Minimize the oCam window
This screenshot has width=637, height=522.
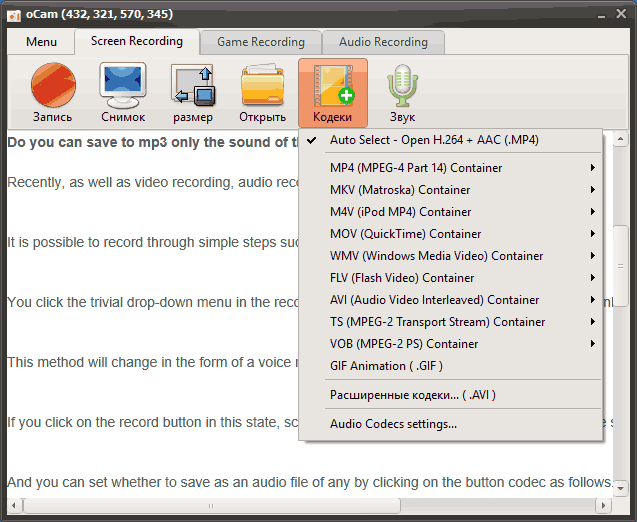pos(602,15)
